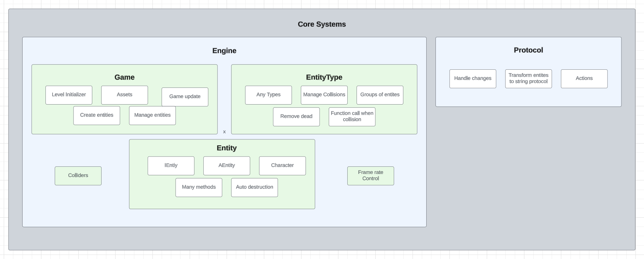Click the Game container heading
The image size is (644, 259).
tap(124, 77)
